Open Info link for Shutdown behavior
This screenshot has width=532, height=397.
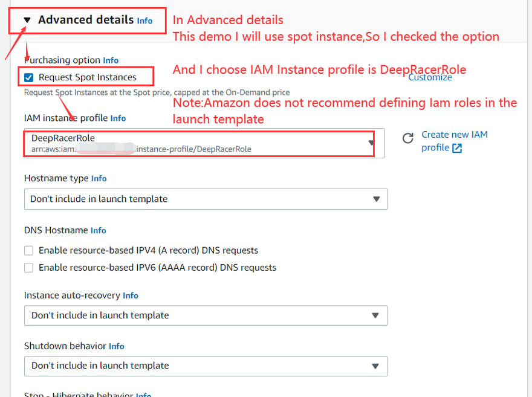point(116,347)
